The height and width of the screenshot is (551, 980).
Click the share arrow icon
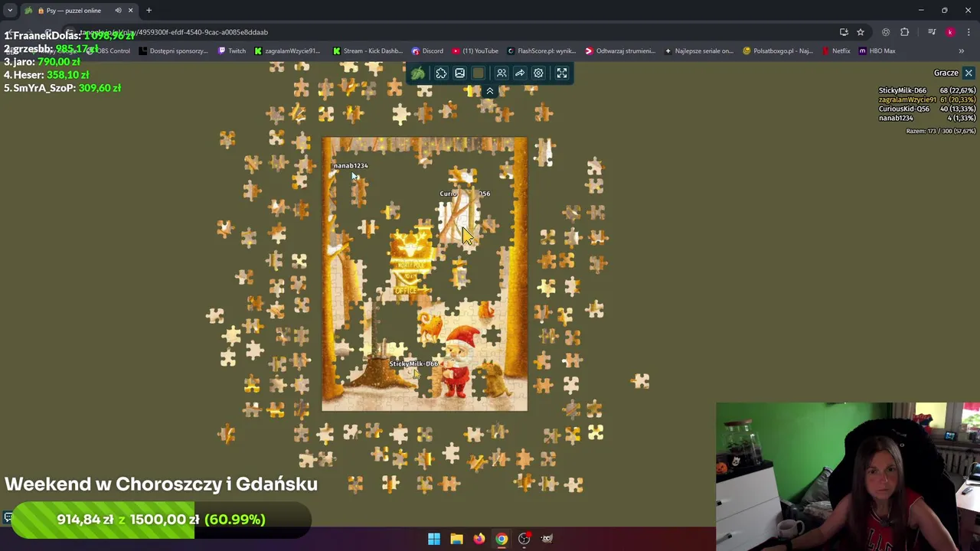[520, 73]
